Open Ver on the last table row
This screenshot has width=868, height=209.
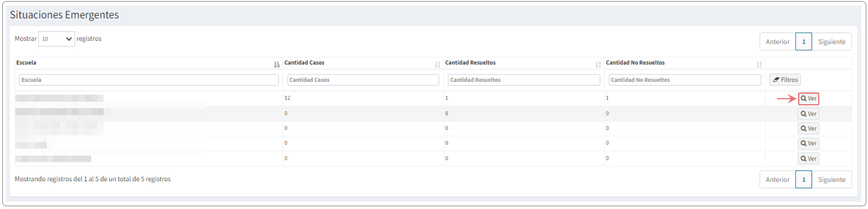[809, 159]
